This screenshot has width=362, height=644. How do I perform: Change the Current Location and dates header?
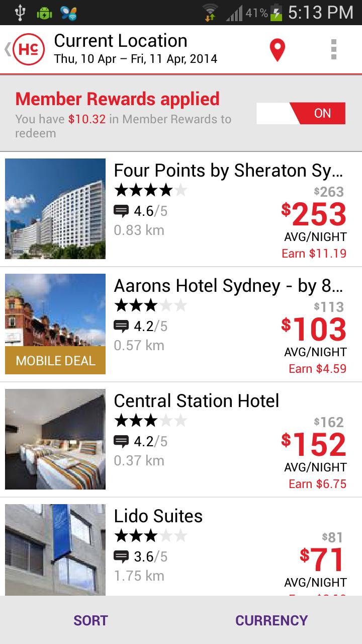coord(136,49)
